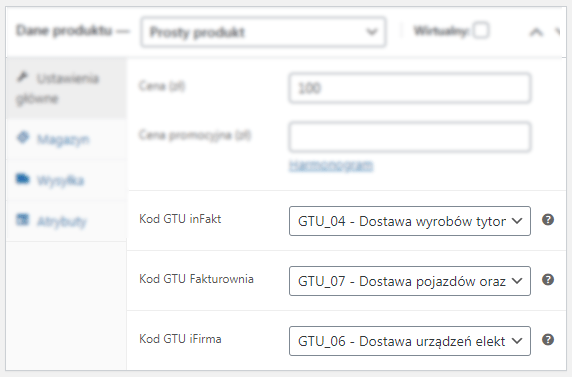This screenshot has height=377, width=572.
Task: Click the Magazyn inventory icon
Action: (23, 138)
